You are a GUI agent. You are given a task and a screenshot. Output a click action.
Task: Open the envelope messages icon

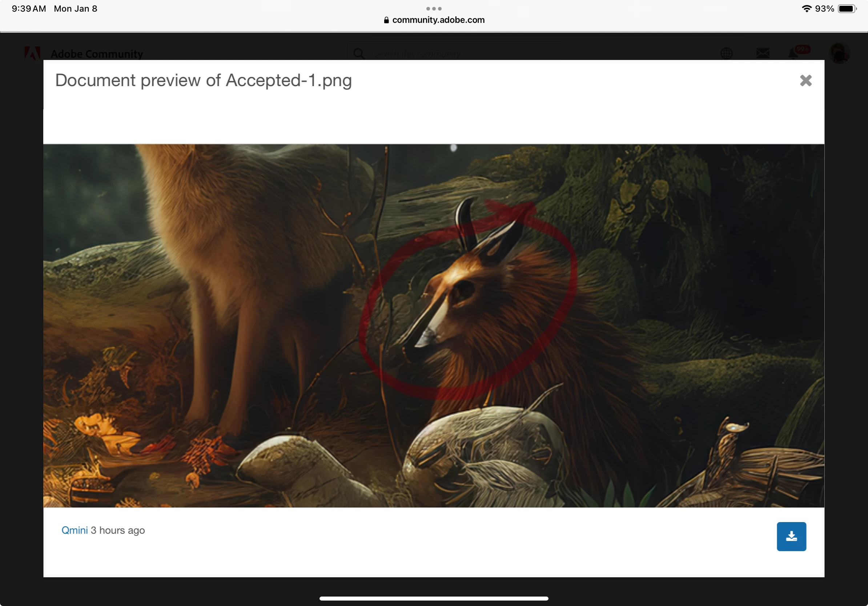point(763,53)
